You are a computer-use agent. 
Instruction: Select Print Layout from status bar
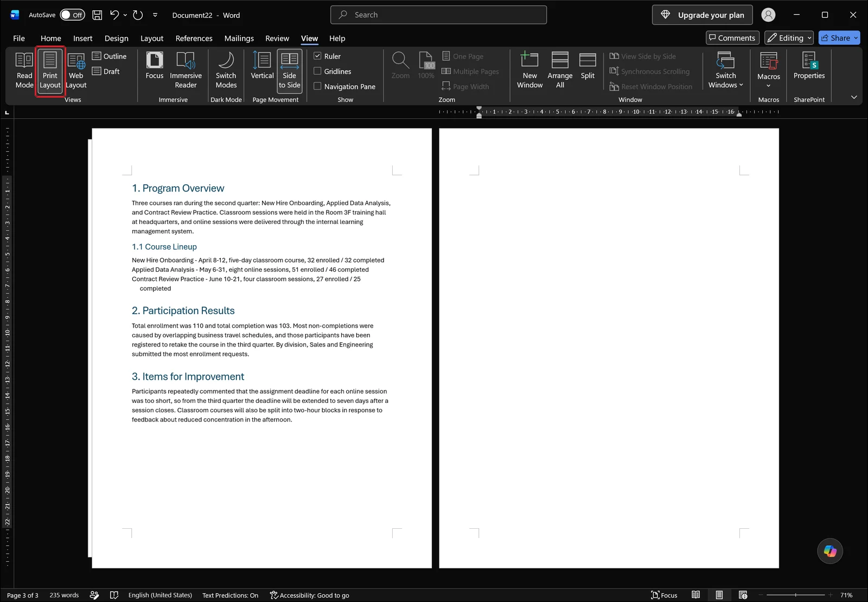tap(719, 595)
